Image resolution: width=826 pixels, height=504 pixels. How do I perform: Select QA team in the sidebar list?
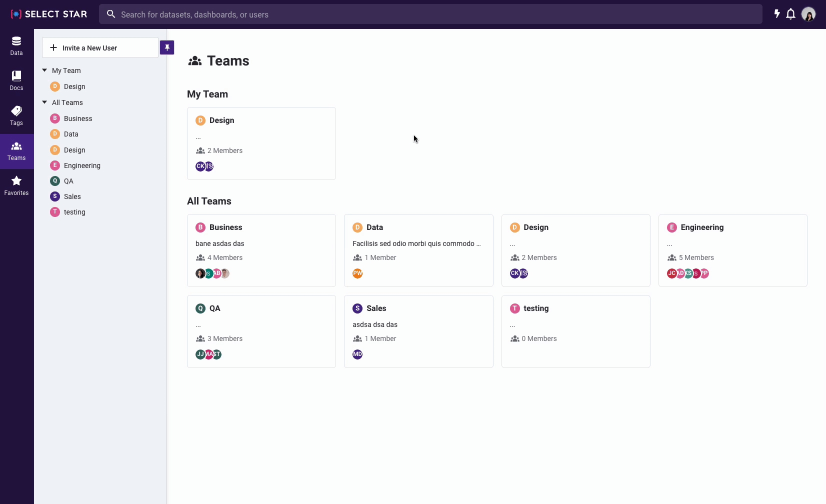[x=68, y=181]
